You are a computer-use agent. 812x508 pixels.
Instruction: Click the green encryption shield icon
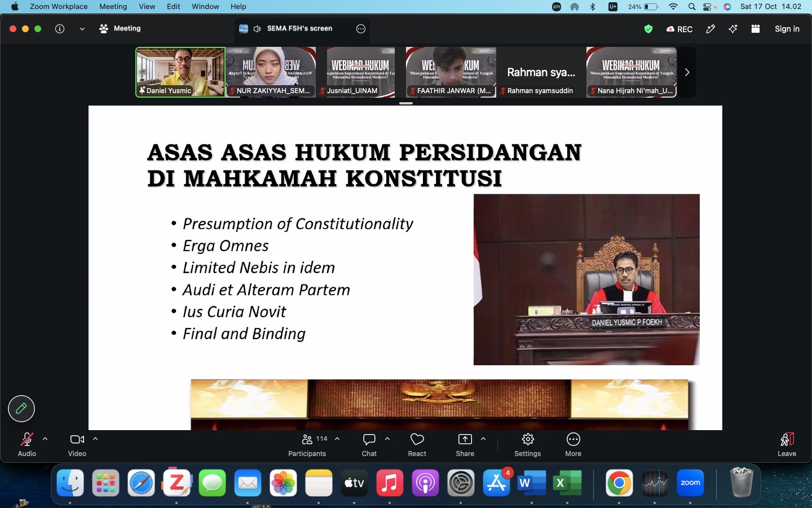(x=648, y=29)
